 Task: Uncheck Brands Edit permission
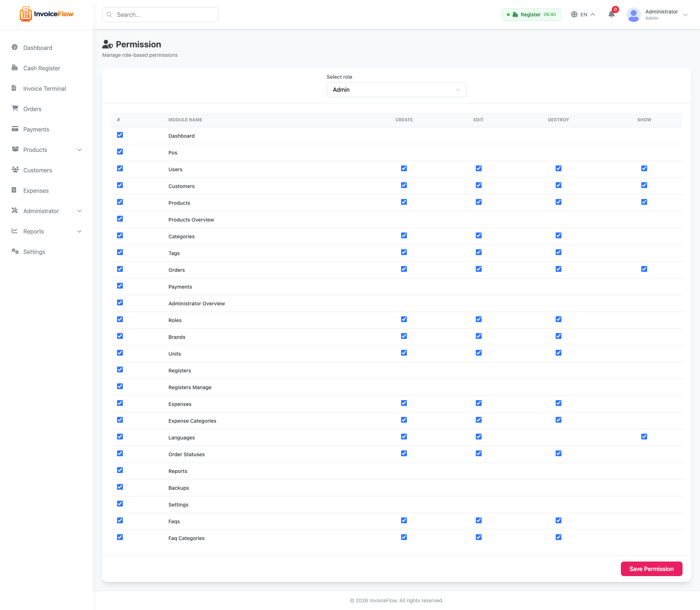(x=479, y=336)
